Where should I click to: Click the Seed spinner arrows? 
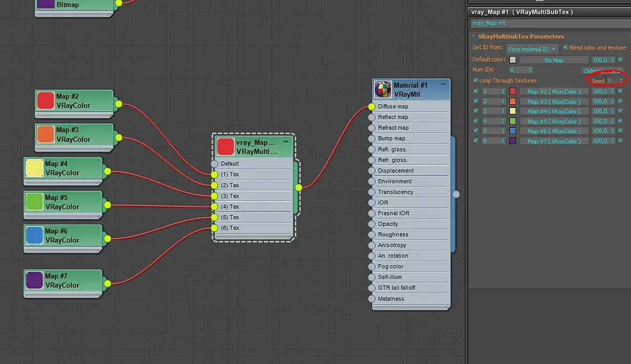621,81
